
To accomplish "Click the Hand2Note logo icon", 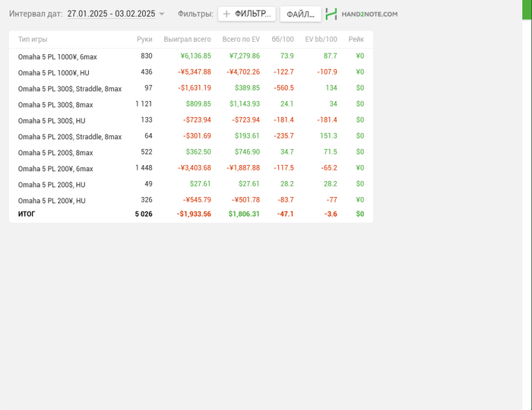I will [x=331, y=14].
